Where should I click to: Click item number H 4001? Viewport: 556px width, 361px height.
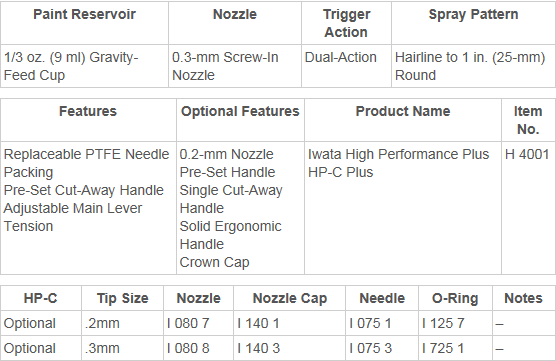[x=527, y=154]
